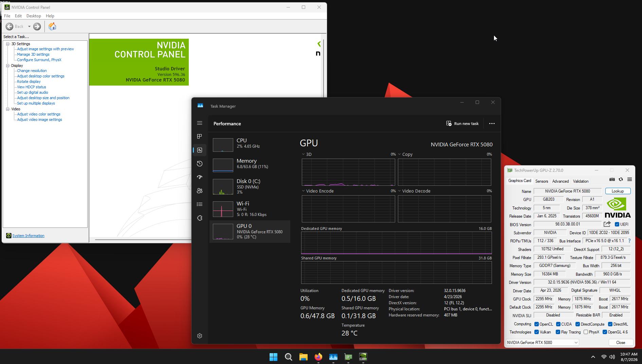642x364 pixels.
Task: Open Task Manager hamburger navigation menu
Action: (200, 123)
